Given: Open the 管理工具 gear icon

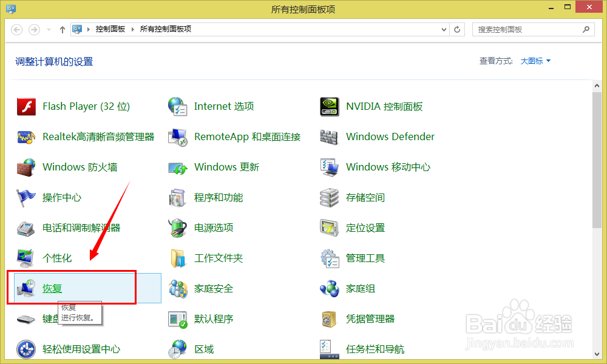Looking at the screenshot, I should 330,258.
